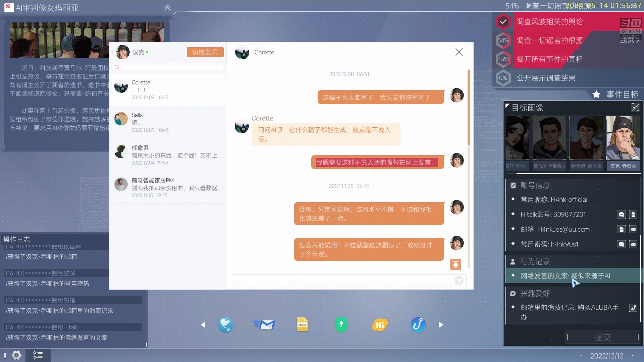Open the browser globe icon in the dock
644x362 pixels.
pos(226,324)
